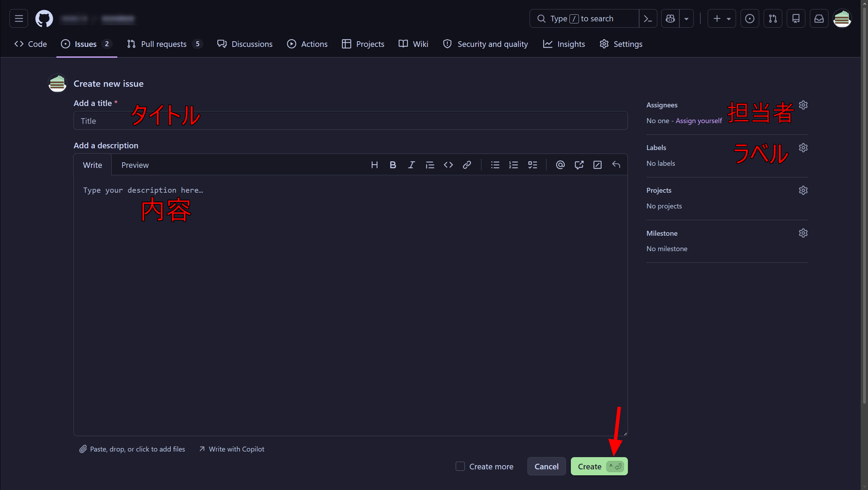868x490 pixels.
Task: Insert a task list
Action: point(532,165)
